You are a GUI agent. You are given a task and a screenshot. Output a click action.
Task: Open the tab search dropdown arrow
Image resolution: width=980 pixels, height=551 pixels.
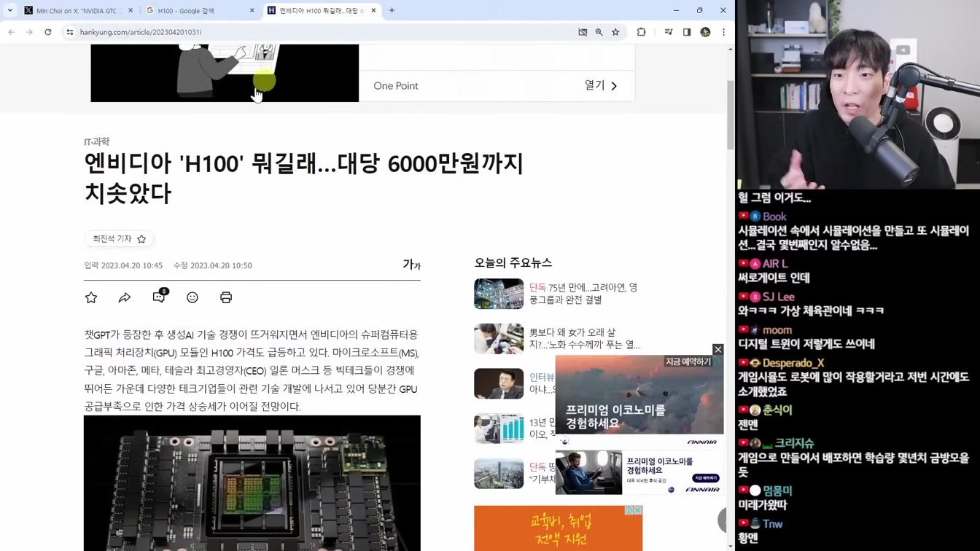point(10,10)
